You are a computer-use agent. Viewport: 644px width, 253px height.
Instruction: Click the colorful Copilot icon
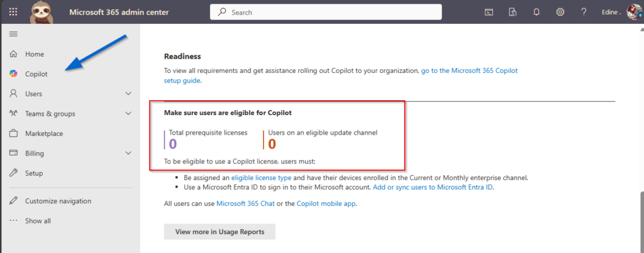click(14, 74)
